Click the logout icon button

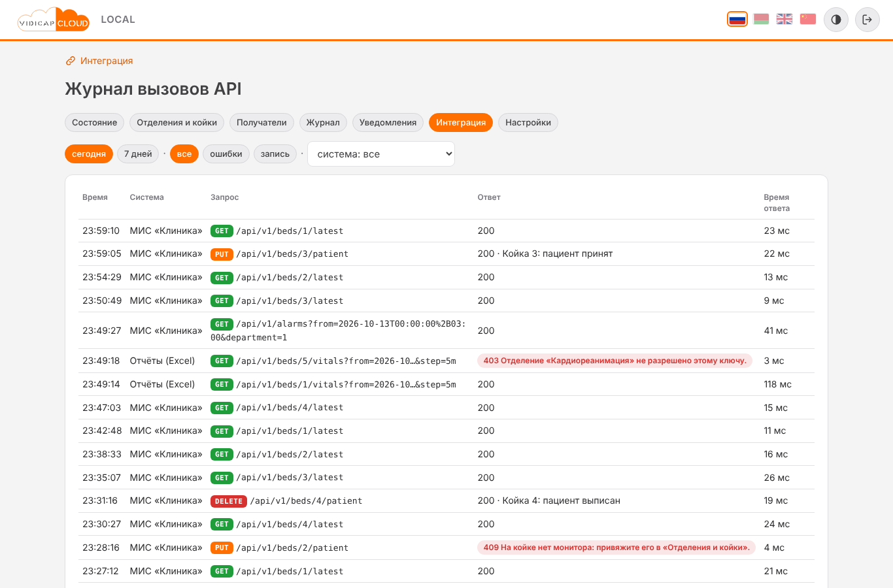[868, 20]
